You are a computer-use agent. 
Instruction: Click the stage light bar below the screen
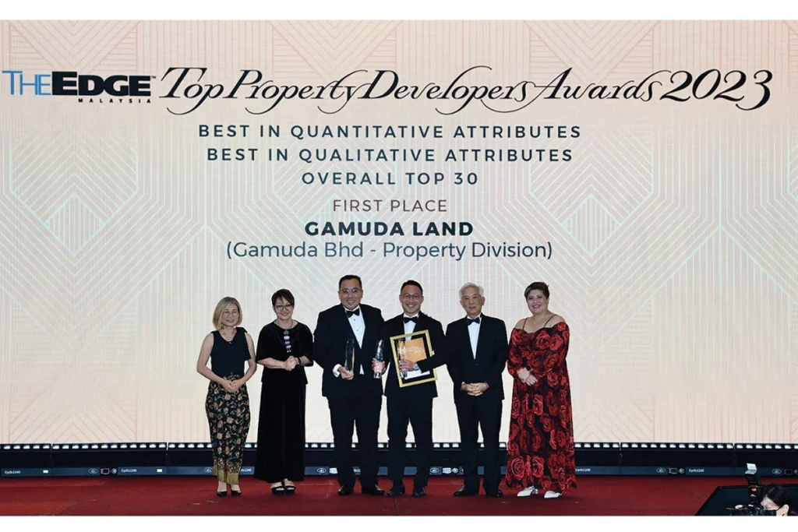399,458
